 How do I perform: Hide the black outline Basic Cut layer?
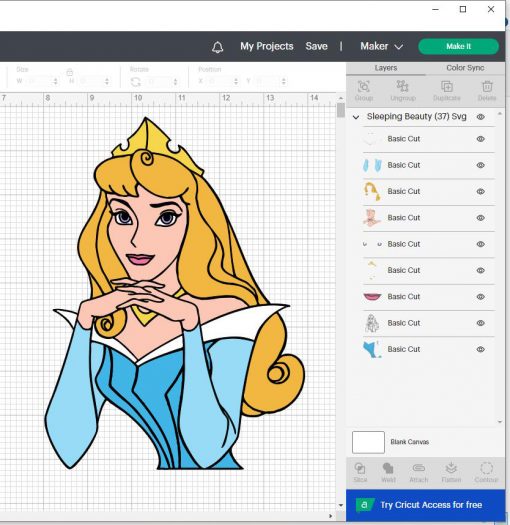tap(481, 323)
